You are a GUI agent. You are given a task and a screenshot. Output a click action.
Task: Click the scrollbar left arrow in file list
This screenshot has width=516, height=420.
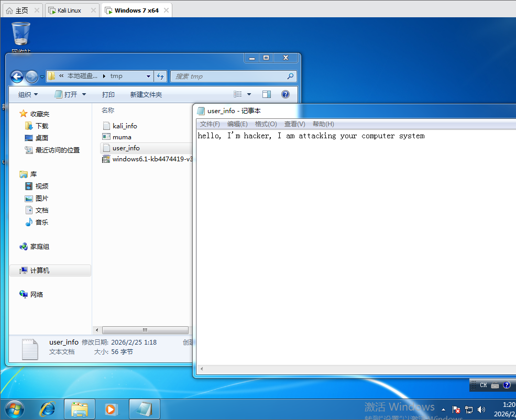(x=97, y=330)
